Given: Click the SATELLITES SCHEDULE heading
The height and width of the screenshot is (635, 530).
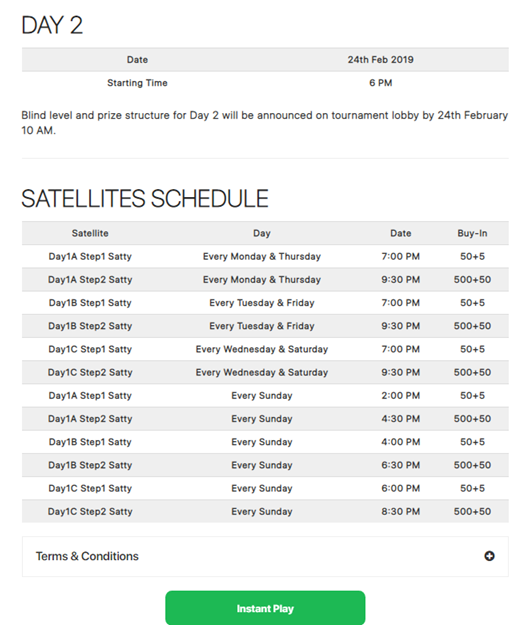Looking at the screenshot, I should coord(145,198).
